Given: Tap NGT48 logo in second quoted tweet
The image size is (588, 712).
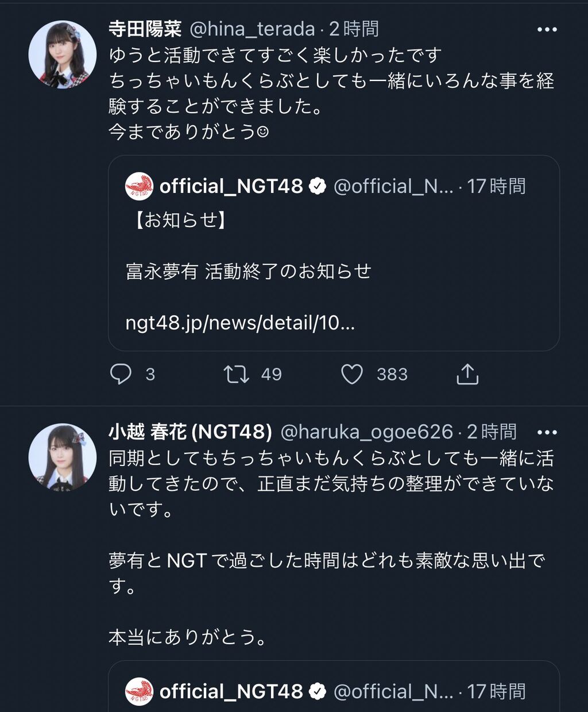Looking at the screenshot, I should [x=139, y=691].
